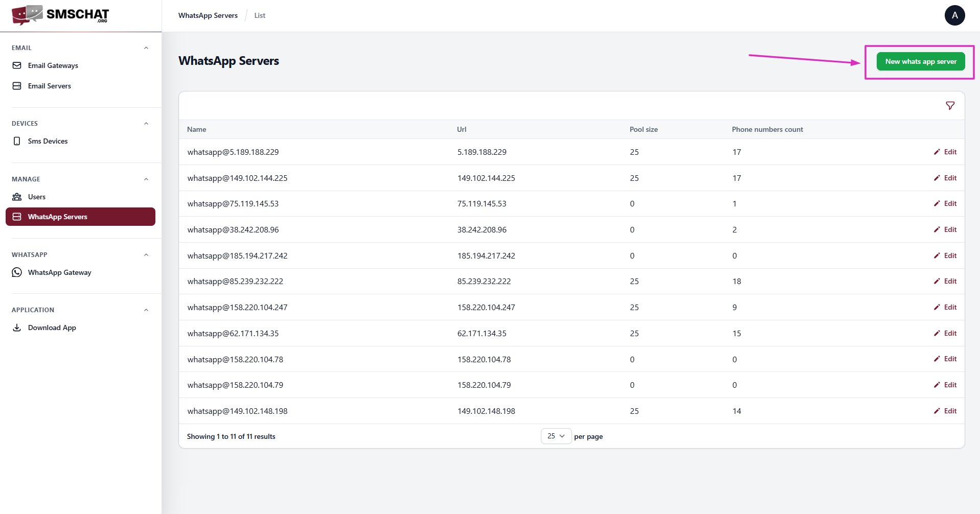The width and height of the screenshot is (980, 514).
Task: Select url cell 149.102.144.225
Action: coord(486,178)
